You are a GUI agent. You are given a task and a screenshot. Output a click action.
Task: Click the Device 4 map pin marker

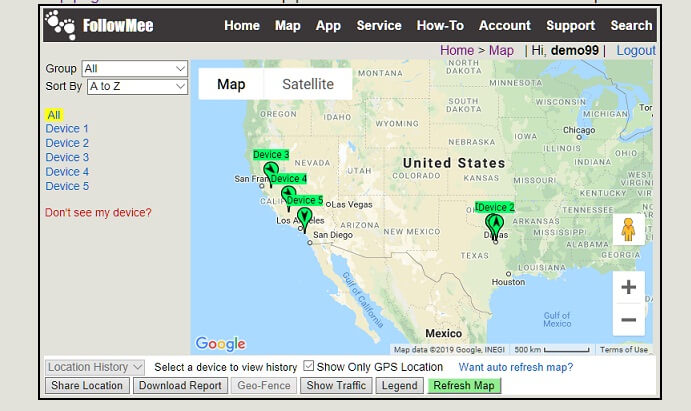288,197
